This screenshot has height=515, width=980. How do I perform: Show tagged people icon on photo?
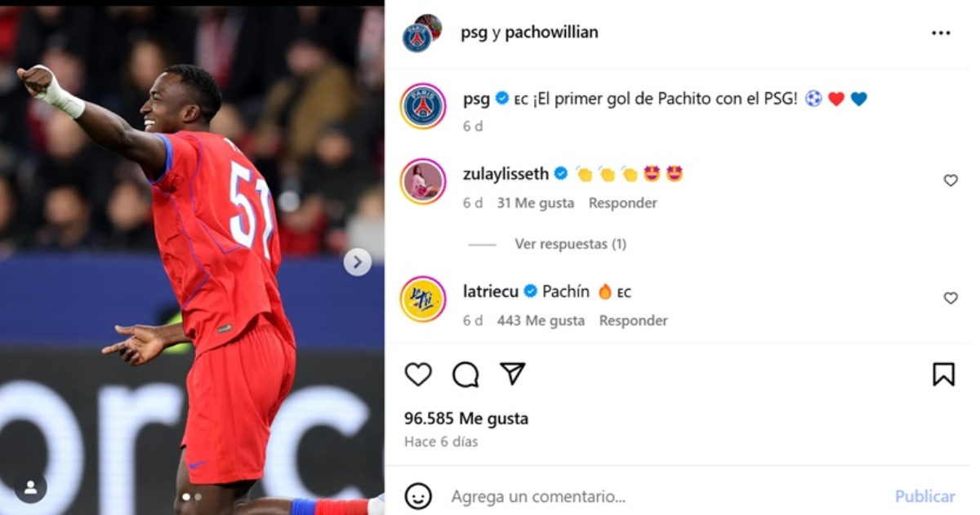point(30,487)
